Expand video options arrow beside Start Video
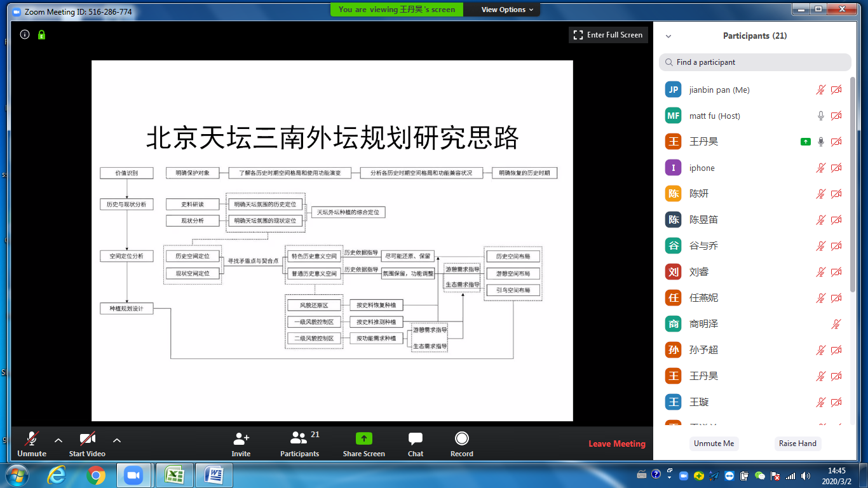The width and height of the screenshot is (868, 488). click(117, 440)
